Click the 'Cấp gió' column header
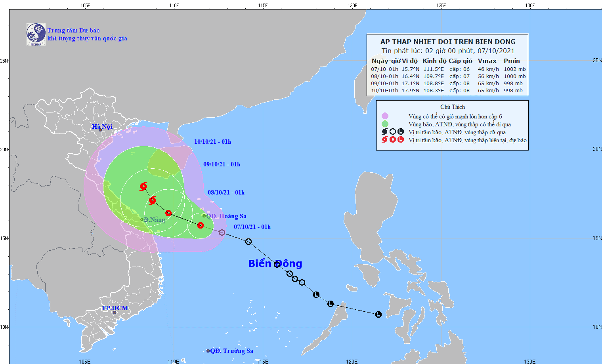This screenshot has height=364, width=602. coord(461,61)
